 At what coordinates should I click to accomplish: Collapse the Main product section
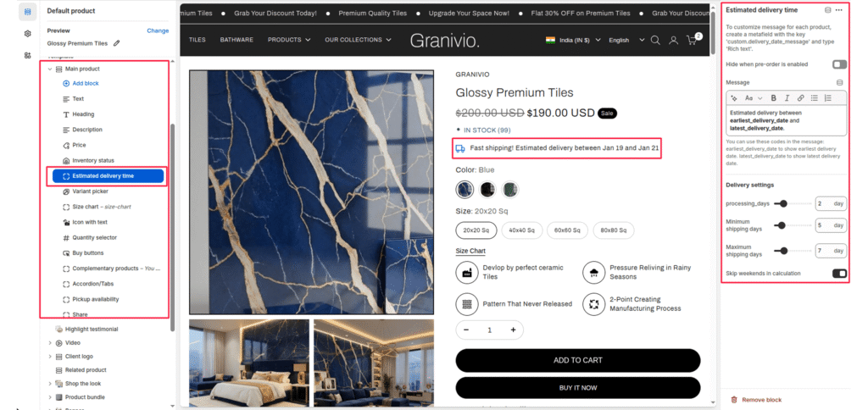pos(50,69)
